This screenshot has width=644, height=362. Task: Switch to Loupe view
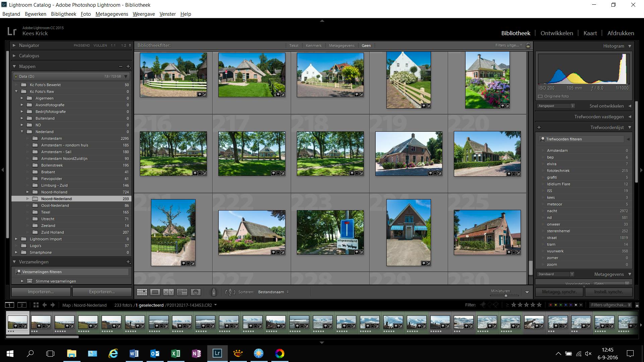[x=155, y=292]
